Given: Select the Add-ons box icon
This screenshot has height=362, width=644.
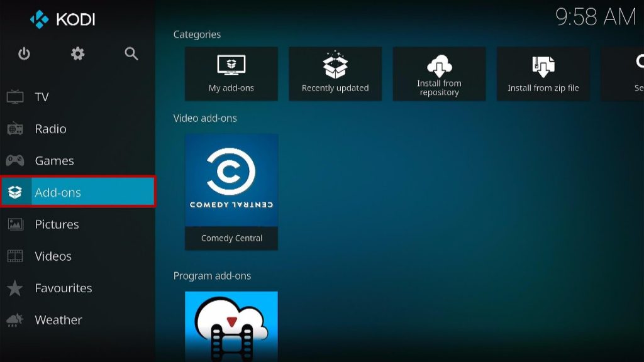Looking at the screenshot, I should coord(15,192).
